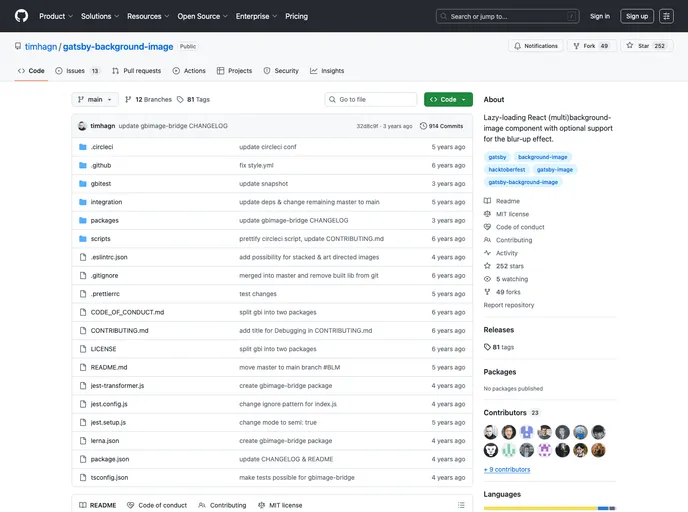688x512 pixels.
Task: Open the Actions tab
Action: click(189, 71)
